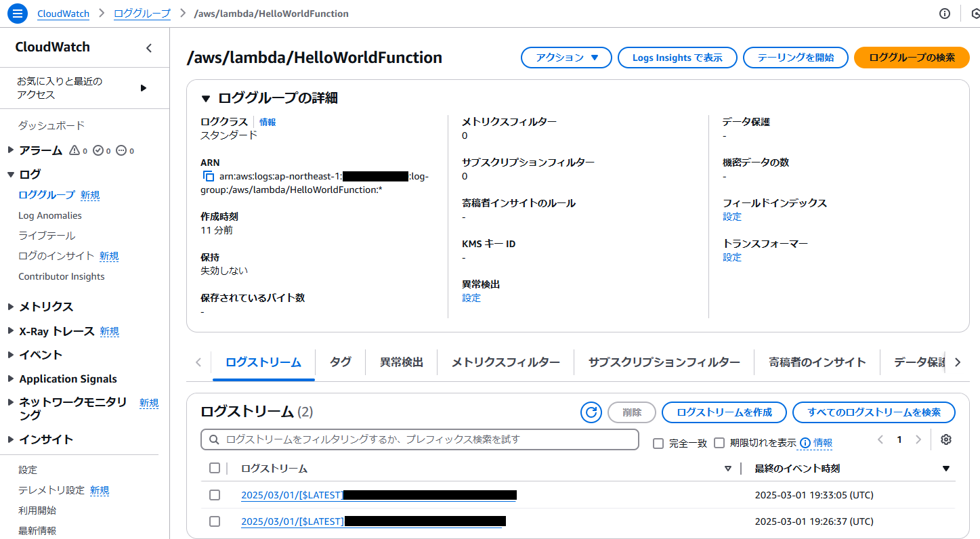The image size is (980, 539).
Task: Open CloudWatch breadcrumb link
Action: 64,14
